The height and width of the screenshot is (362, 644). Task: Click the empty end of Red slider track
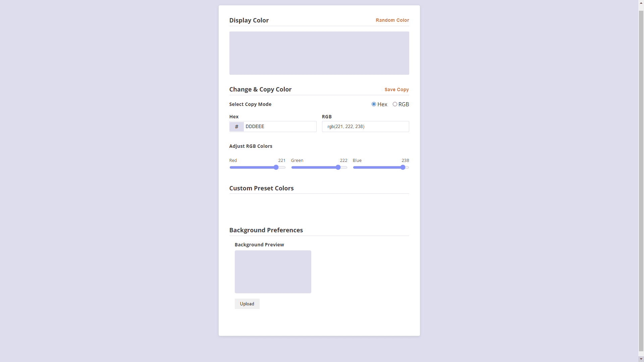click(283, 167)
